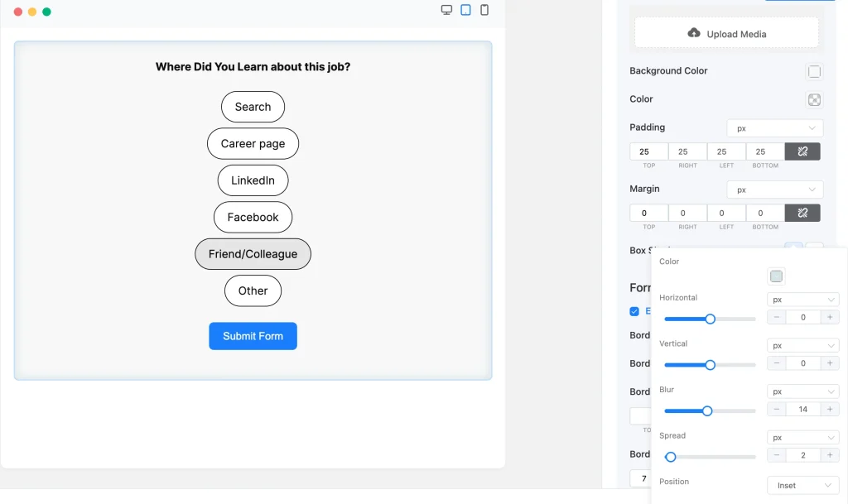Click the Upload Media cloud icon
The height and width of the screenshot is (504, 848).
pos(694,33)
